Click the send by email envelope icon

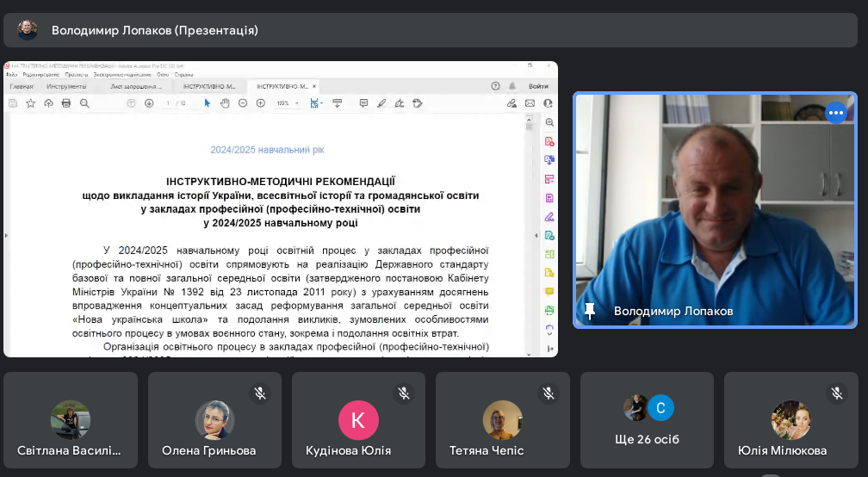point(530,103)
